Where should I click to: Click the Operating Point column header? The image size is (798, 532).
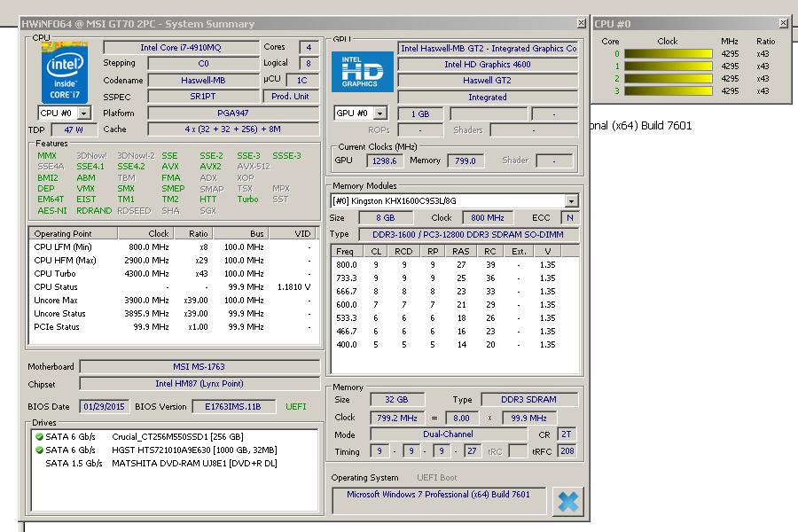[x=74, y=234]
